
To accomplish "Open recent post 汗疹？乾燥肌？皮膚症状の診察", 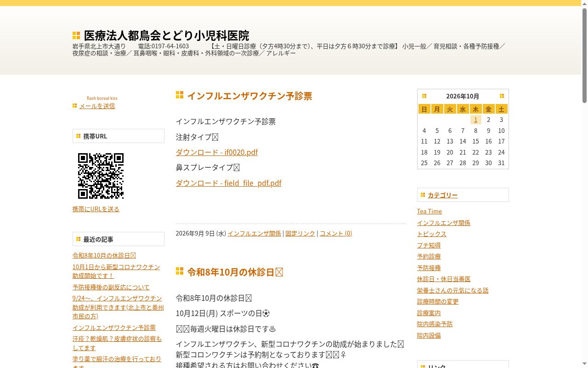I will pos(117,343).
